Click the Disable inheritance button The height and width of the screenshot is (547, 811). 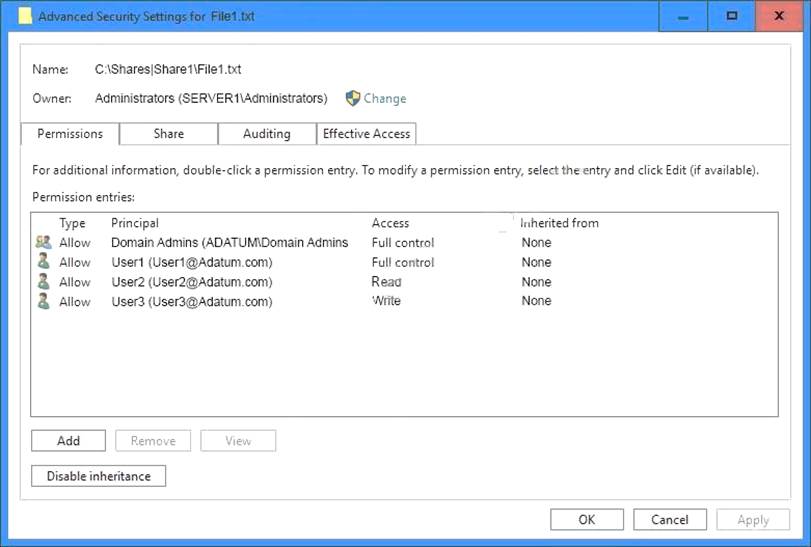click(x=98, y=476)
